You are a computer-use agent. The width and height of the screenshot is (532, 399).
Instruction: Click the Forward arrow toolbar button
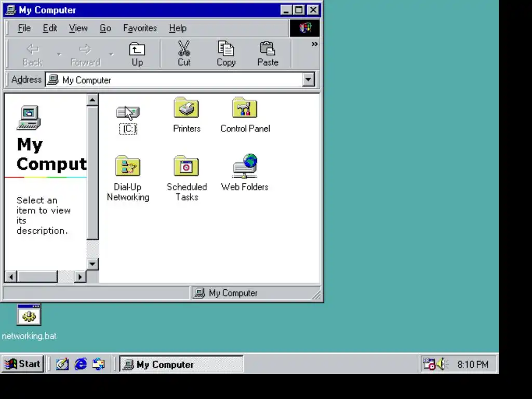click(x=85, y=54)
